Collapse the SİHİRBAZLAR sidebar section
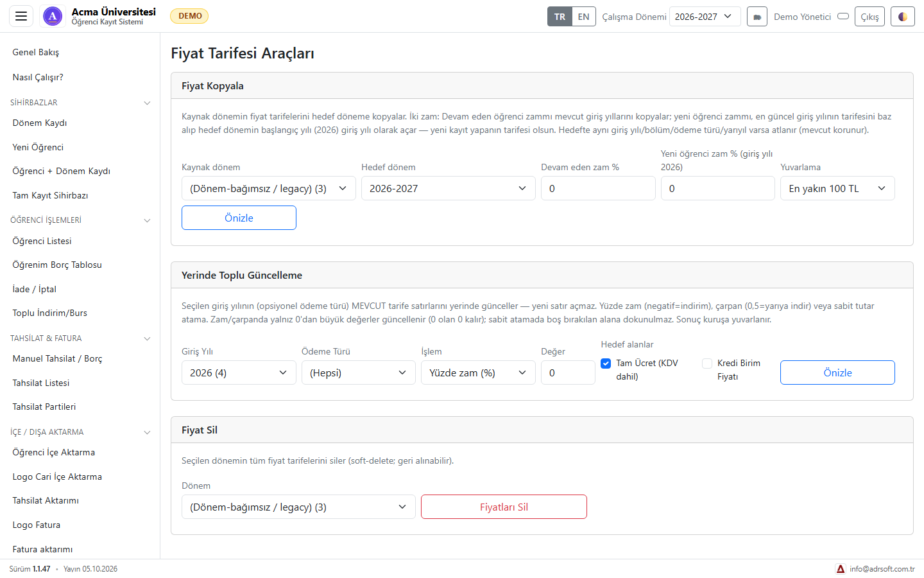The image size is (924, 578). coord(80,103)
